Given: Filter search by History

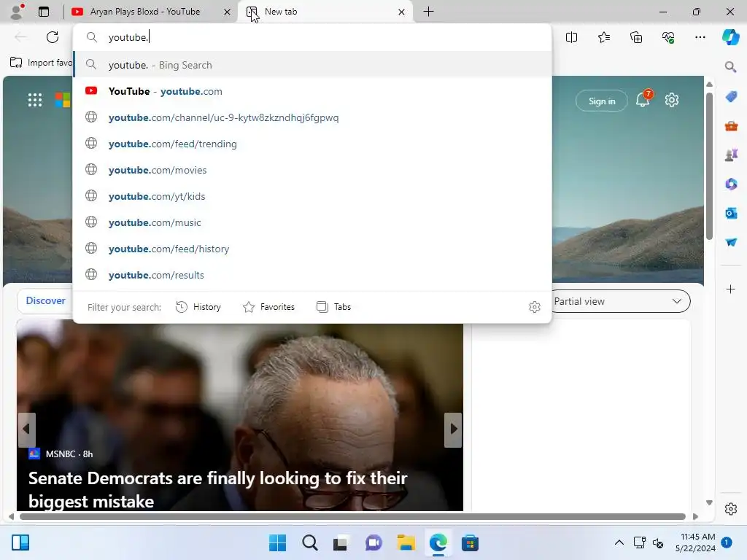Looking at the screenshot, I should coord(198,307).
